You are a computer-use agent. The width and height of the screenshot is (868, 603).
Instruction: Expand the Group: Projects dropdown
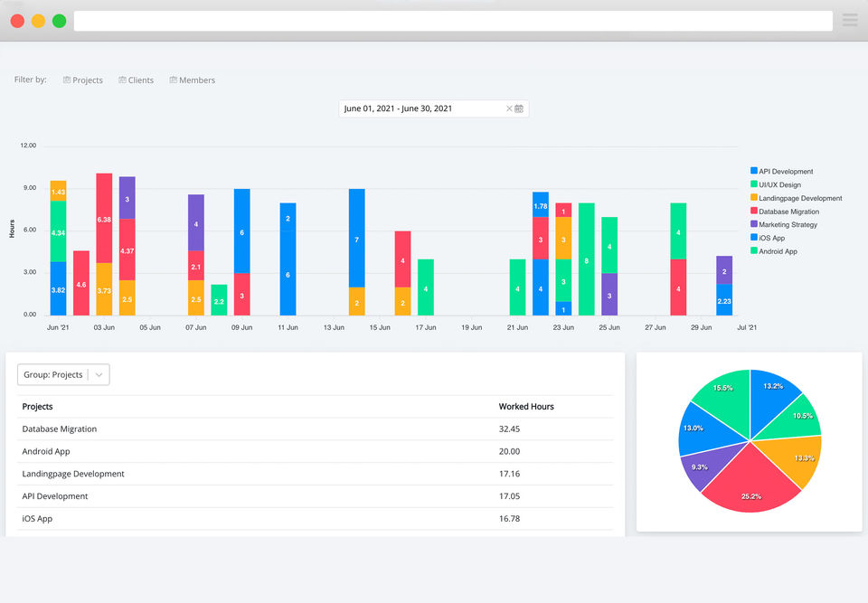point(63,375)
